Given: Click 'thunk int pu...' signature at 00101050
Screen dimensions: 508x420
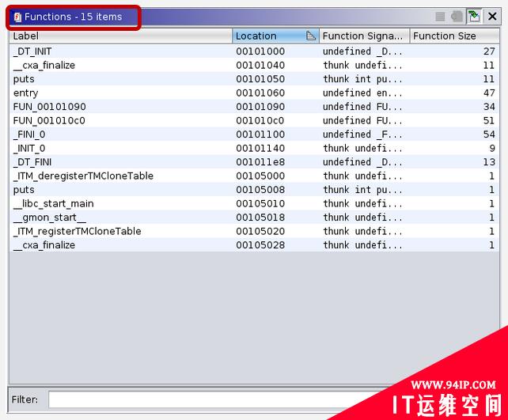Looking at the screenshot, I should click(x=363, y=79).
